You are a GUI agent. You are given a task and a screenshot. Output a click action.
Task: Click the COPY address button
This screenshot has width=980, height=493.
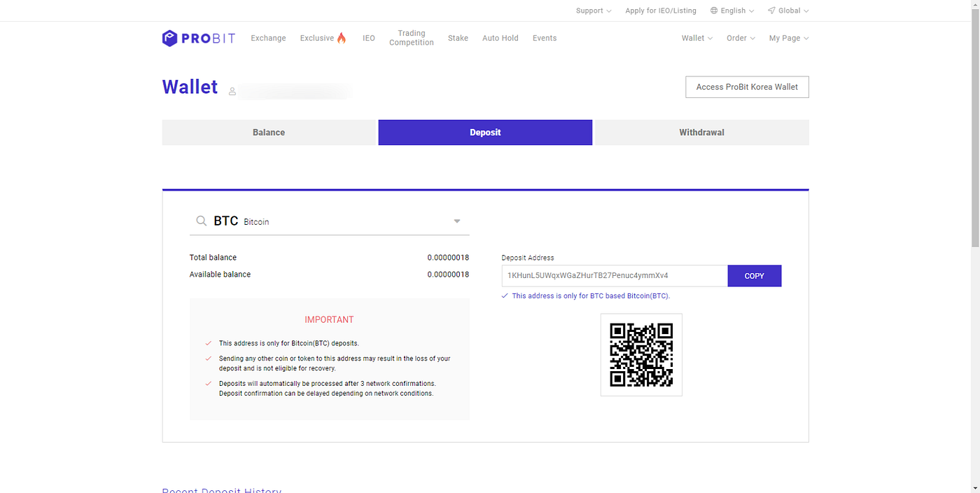(x=755, y=276)
